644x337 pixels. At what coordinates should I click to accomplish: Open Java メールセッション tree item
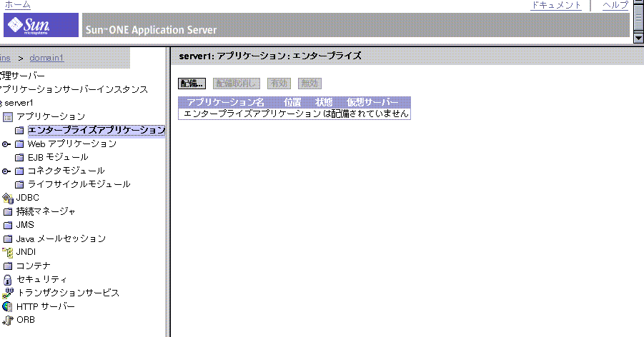click(61, 238)
